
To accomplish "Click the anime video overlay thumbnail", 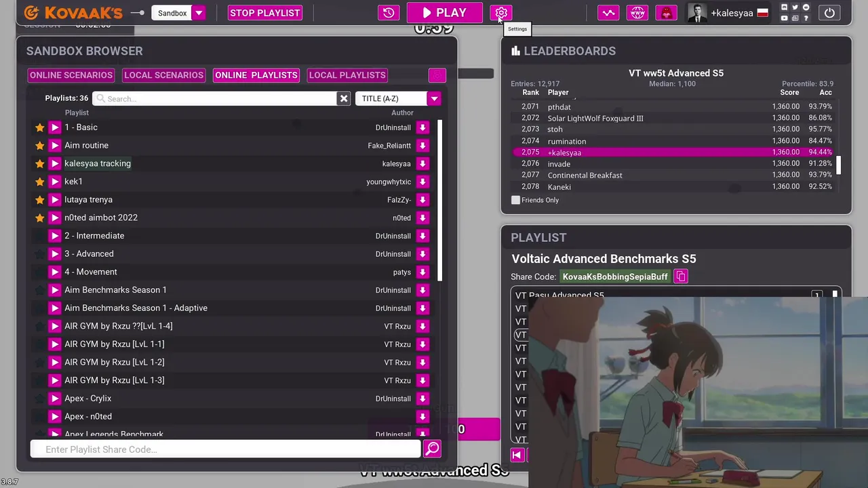I will 698,392.
